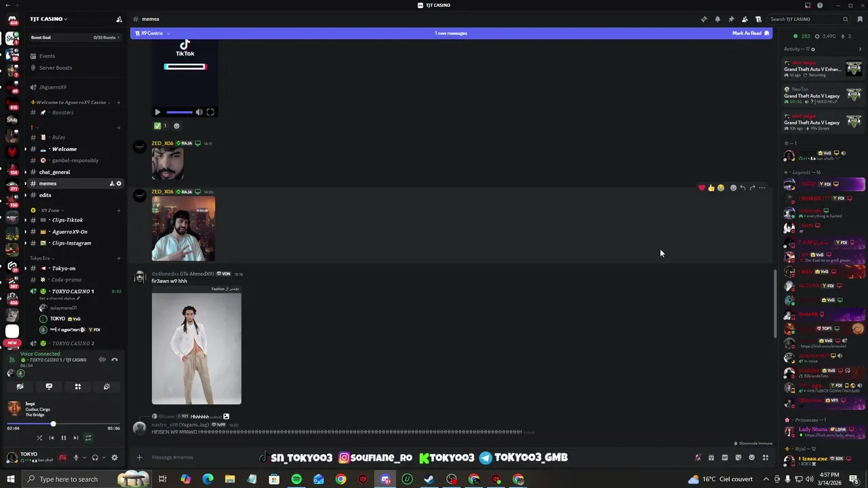Open TJT CASINO server name dropdown
868x488 pixels.
pyautogui.click(x=49, y=19)
